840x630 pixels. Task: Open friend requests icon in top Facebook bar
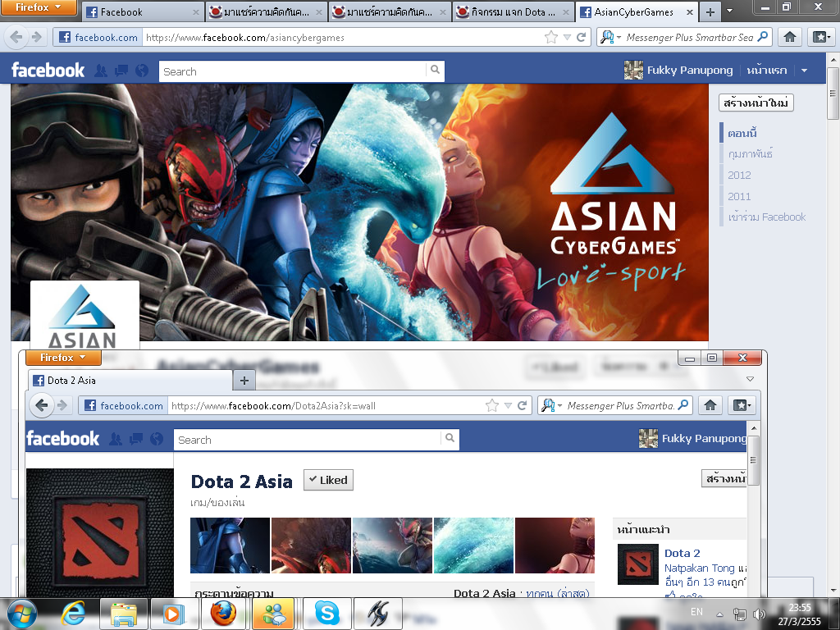[100, 71]
